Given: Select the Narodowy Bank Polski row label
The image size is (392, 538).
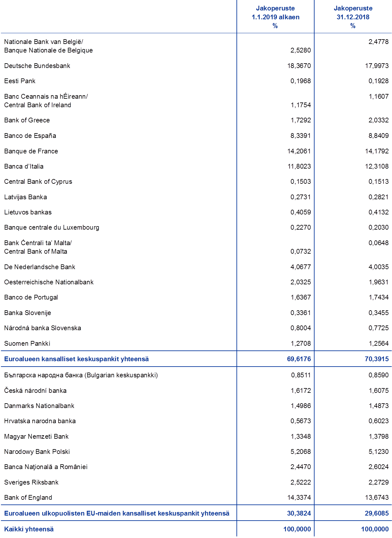Looking at the screenshot, I should pyautogui.click(x=37, y=452).
